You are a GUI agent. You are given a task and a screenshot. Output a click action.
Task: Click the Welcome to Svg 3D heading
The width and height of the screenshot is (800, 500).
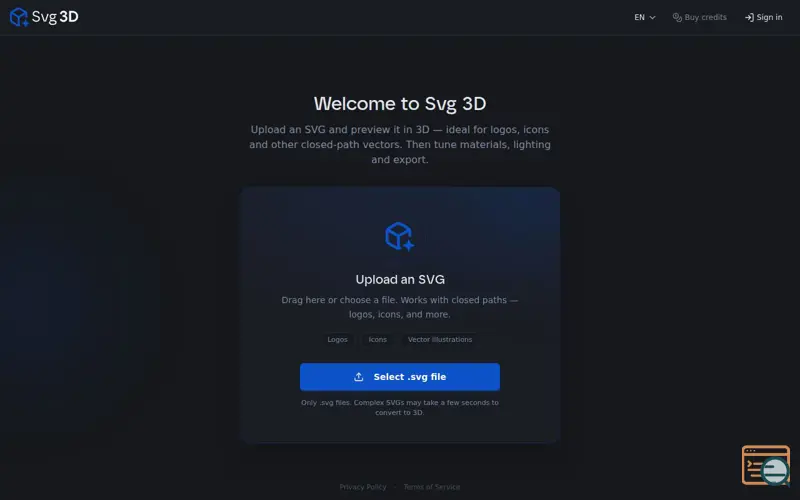coord(399,104)
